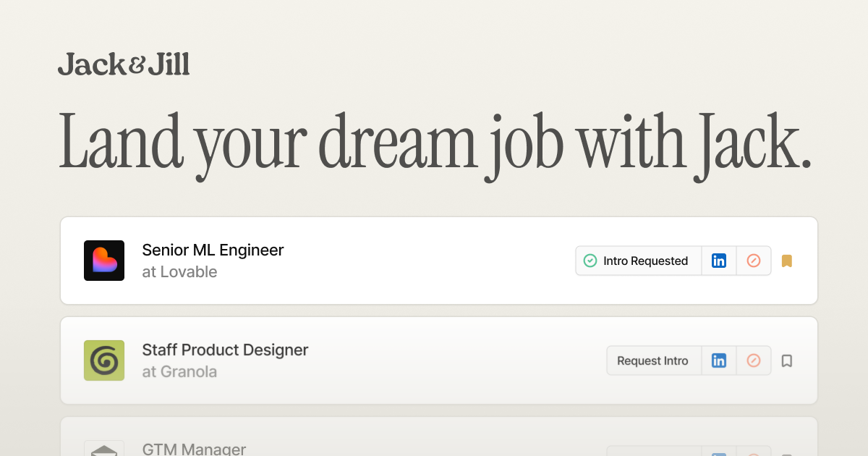868x456 pixels.
Task: Dismiss the Senior ML Engineer job listing
Action: click(754, 261)
